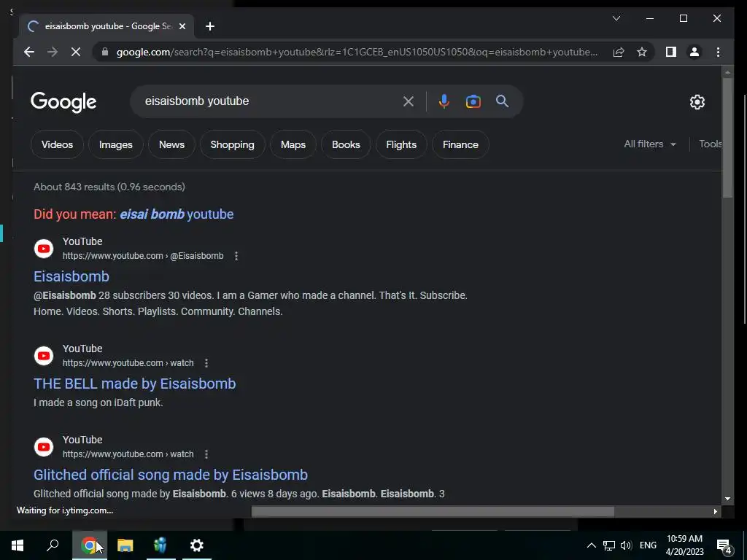Filter results by Maps
Viewport: 747px width, 560px height.
click(x=293, y=144)
